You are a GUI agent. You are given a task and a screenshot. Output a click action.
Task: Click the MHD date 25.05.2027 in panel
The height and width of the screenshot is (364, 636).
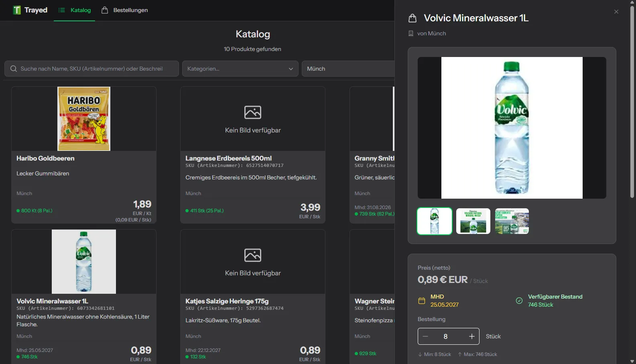coord(445,305)
